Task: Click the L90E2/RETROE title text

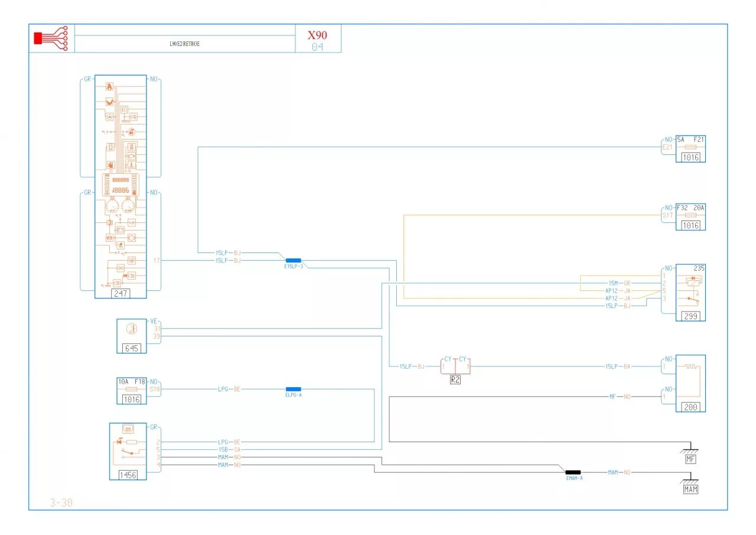Action: click(x=184, y=44)
